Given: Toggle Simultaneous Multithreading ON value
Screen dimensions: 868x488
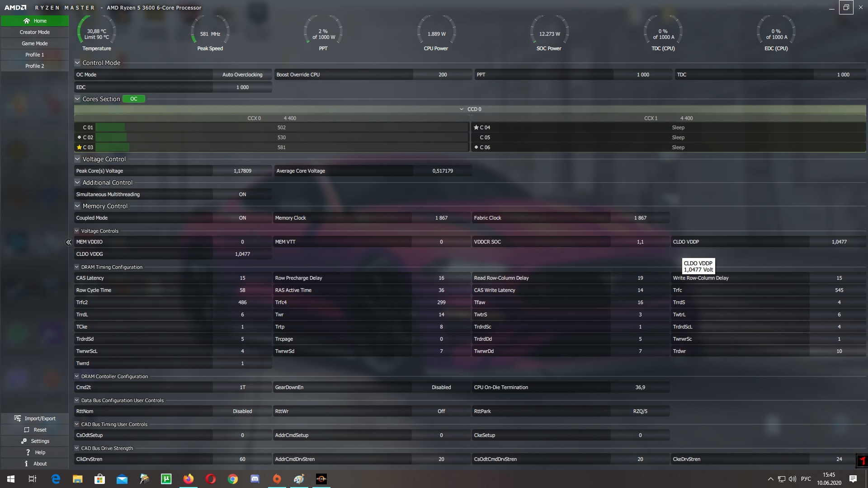Looking at the screenshot, I should point(242,194).
